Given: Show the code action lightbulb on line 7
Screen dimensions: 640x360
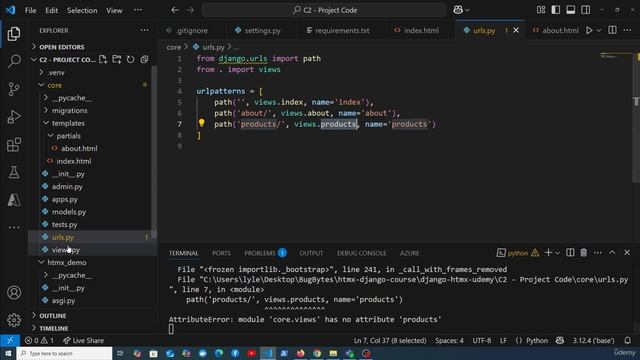Looking at the screenshot, I should pyautogui.click(x=201, y=123).
